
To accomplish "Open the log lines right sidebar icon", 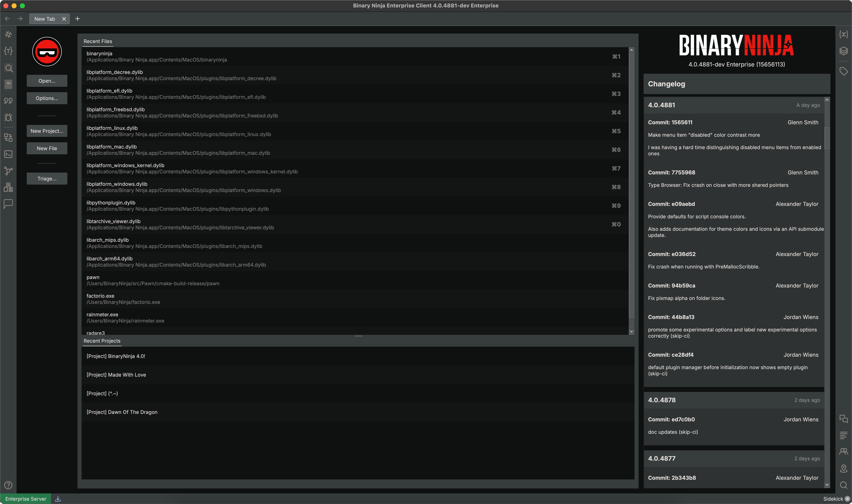I will tap(844, 435).
